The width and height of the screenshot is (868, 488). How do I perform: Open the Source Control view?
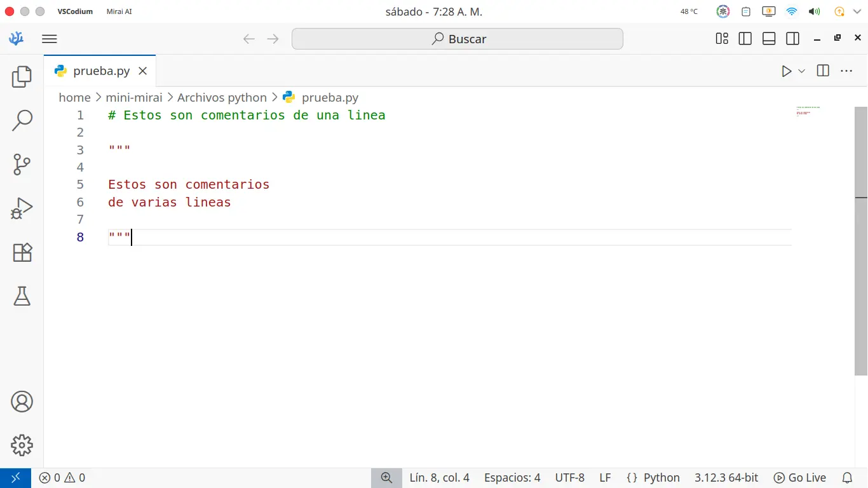tap(22, 165)
